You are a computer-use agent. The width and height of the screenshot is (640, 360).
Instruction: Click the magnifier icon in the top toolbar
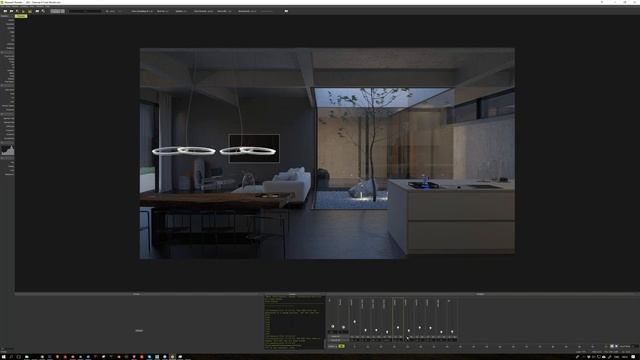click(x=43, y=11)
